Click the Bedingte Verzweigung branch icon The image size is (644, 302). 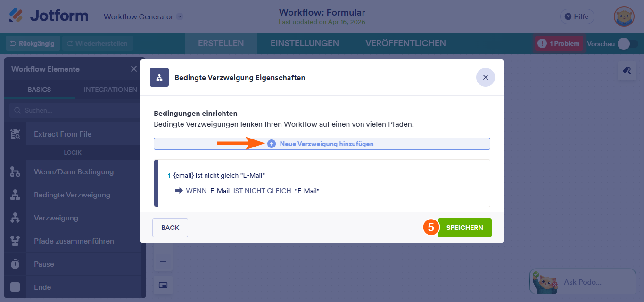point(16,195)
